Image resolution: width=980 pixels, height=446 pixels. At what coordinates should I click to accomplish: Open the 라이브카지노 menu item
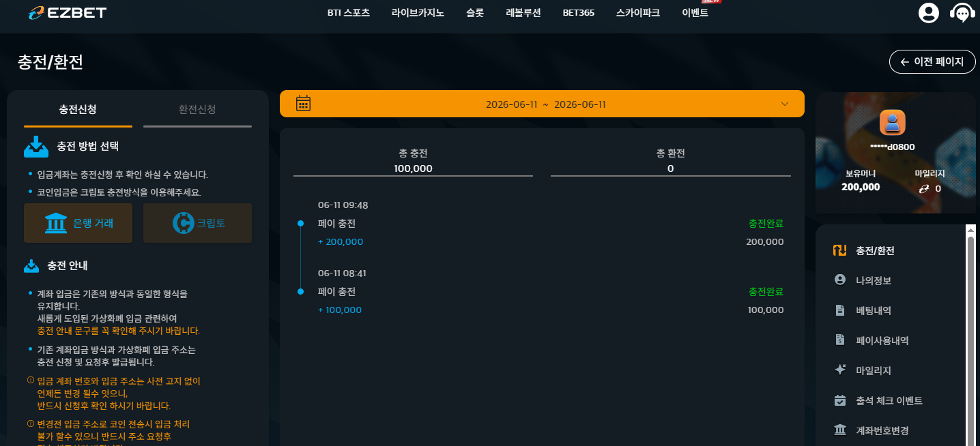pos(418,12)
